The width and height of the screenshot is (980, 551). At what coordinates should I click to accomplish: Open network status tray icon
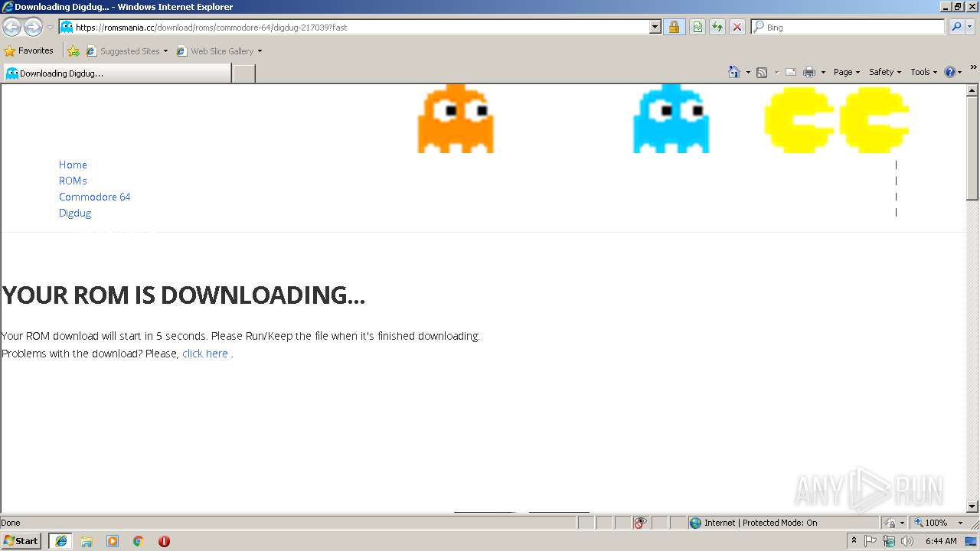click(x=889, y=541)
